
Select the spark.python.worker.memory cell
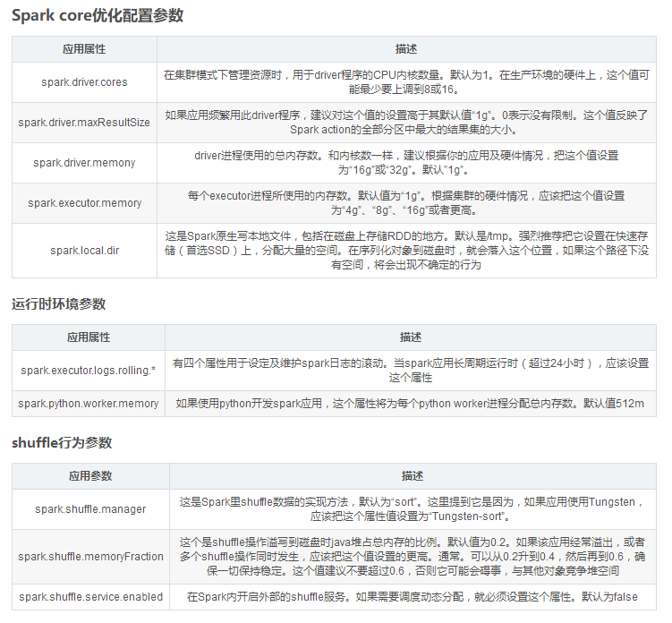[x=89, y=404]
